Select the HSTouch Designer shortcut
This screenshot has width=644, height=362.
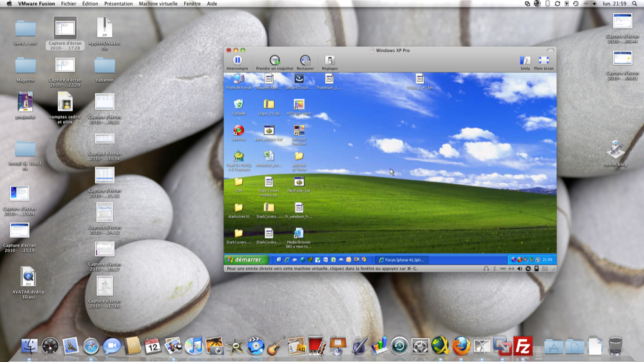(x=299, y=130)
